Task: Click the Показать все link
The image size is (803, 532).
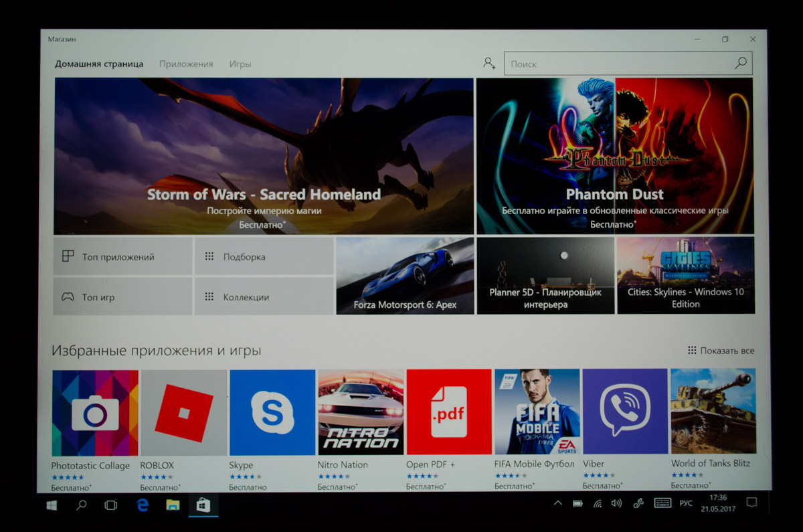Action: (x=721, y=351)
